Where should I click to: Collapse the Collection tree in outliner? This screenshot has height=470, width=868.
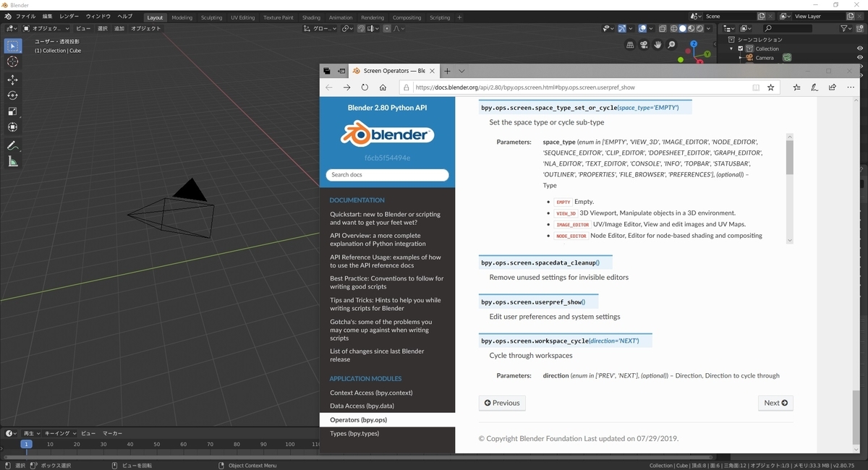click(732, 48)
